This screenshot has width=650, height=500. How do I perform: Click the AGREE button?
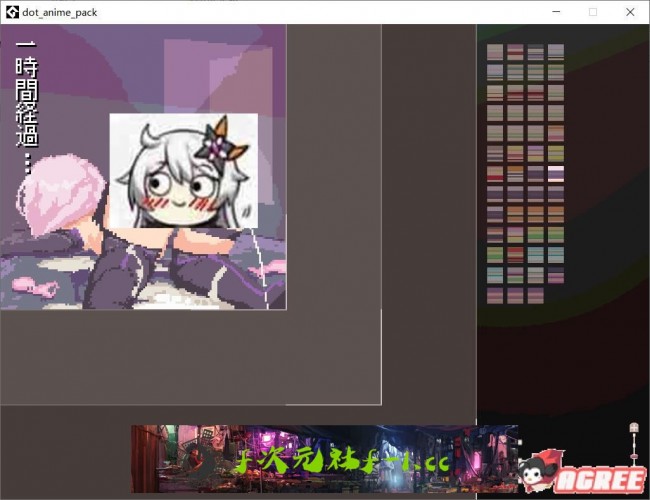pos(603,479)
